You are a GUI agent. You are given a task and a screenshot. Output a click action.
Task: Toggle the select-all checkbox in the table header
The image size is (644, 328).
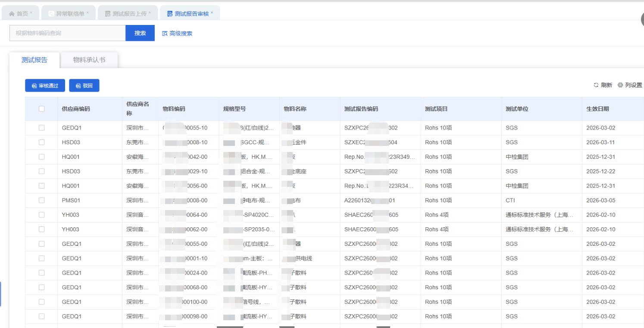click(41, 109)
